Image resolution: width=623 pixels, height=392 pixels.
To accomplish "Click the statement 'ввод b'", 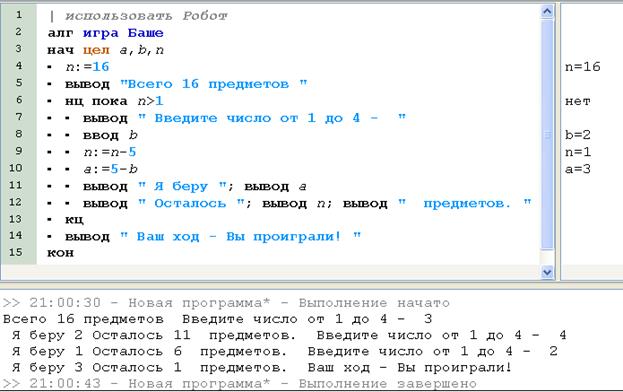I will point(110,135).
